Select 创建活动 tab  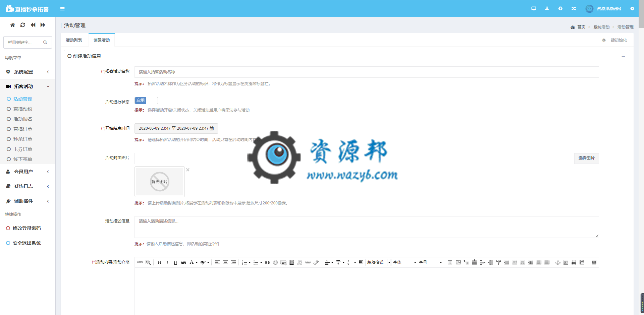102,40
